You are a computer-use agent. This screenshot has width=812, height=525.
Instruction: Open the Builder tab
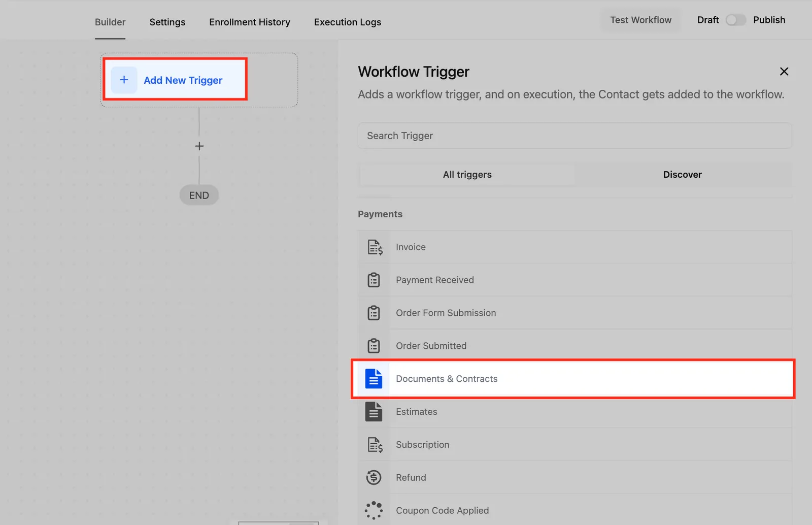pyautogui.click(x=110, y=22)
